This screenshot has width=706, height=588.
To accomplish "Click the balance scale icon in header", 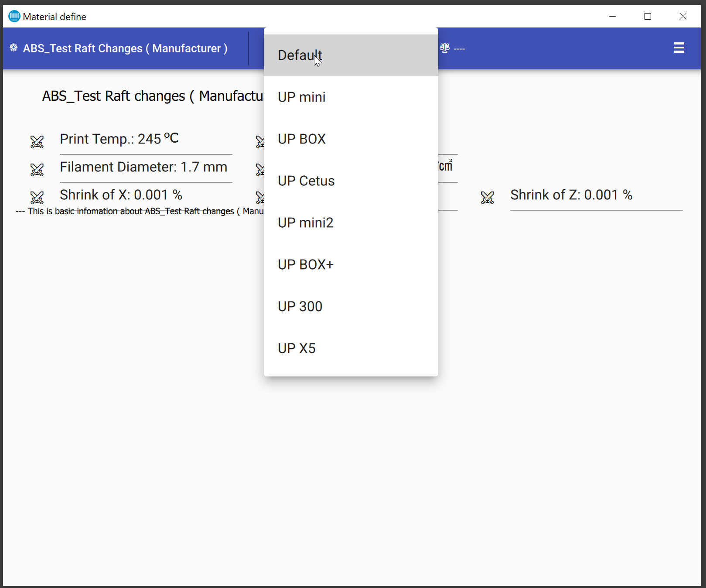I will (x=444, y=48).
